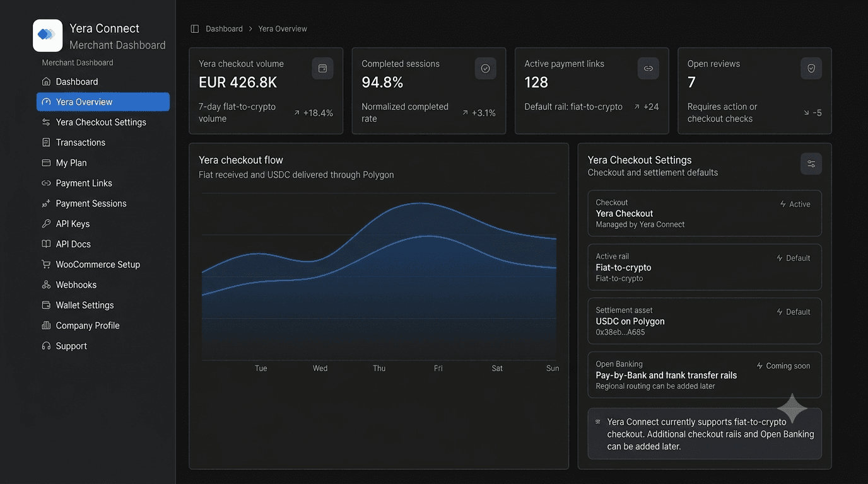This screenshot has width=868, height=484.
Task: Click the +24 payment links change value
Action: pos(647,107)
